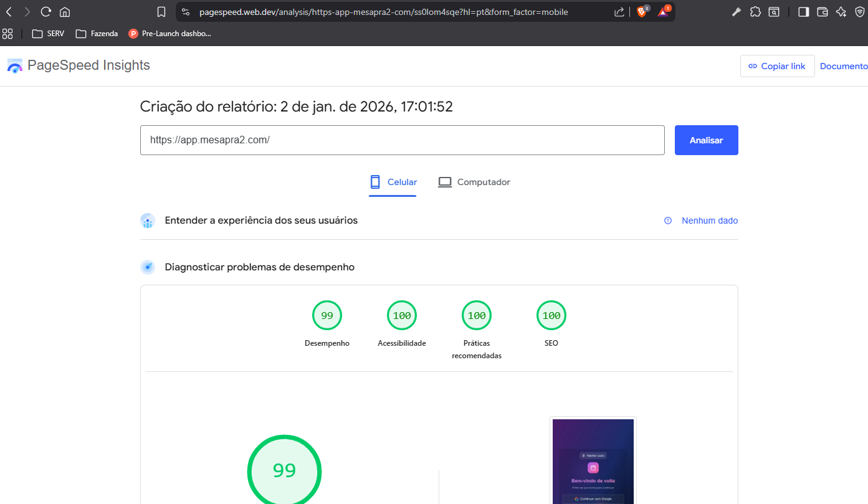
Task: Reload the current page
Action: point(45,12)
